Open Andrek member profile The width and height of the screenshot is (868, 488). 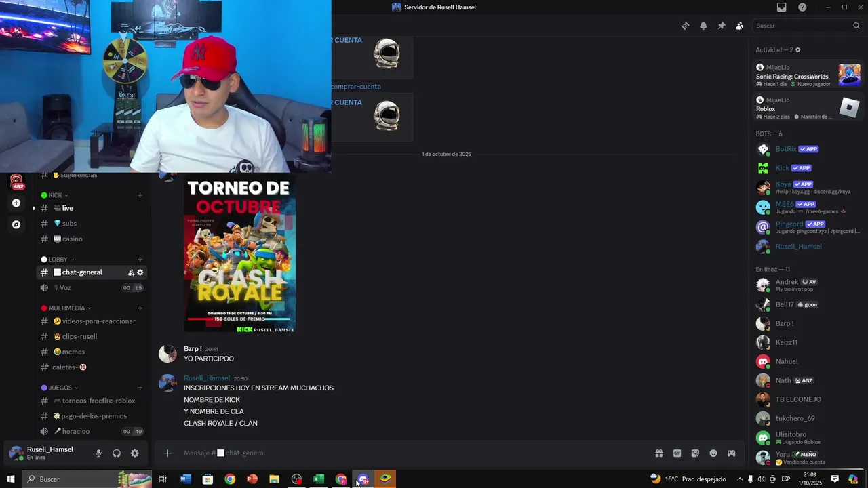tap(808, 285)
